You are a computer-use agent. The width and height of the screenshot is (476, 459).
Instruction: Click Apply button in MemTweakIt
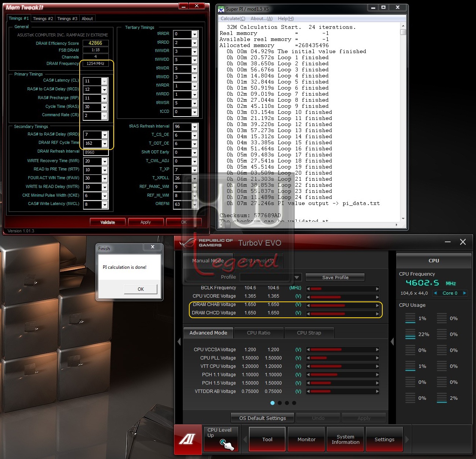[x=146, y=222]
